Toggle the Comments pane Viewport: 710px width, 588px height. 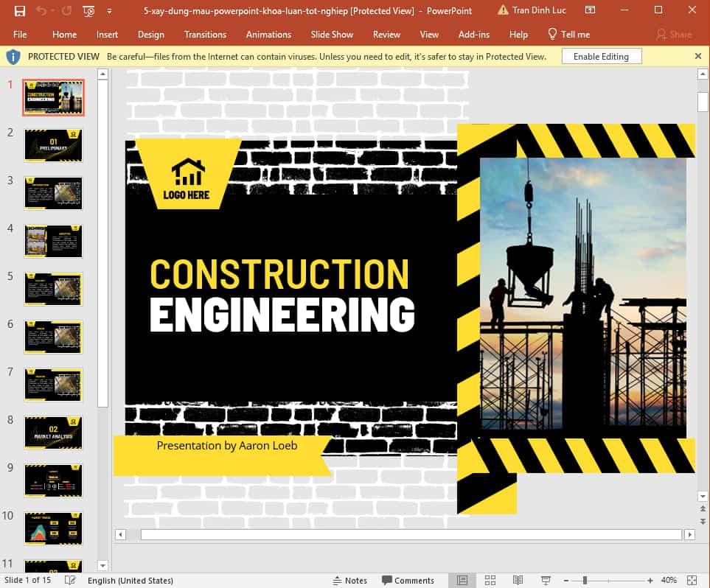408,580
